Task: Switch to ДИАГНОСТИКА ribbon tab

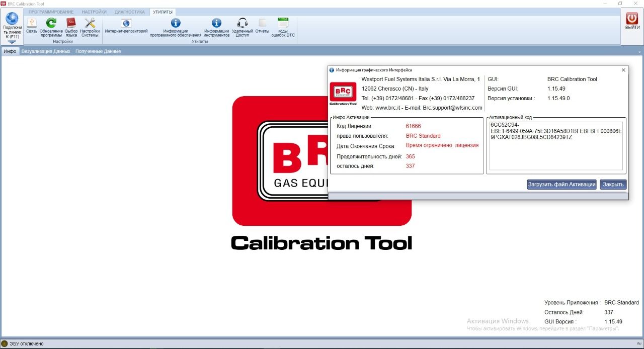Action: click(x=130, y=12)
